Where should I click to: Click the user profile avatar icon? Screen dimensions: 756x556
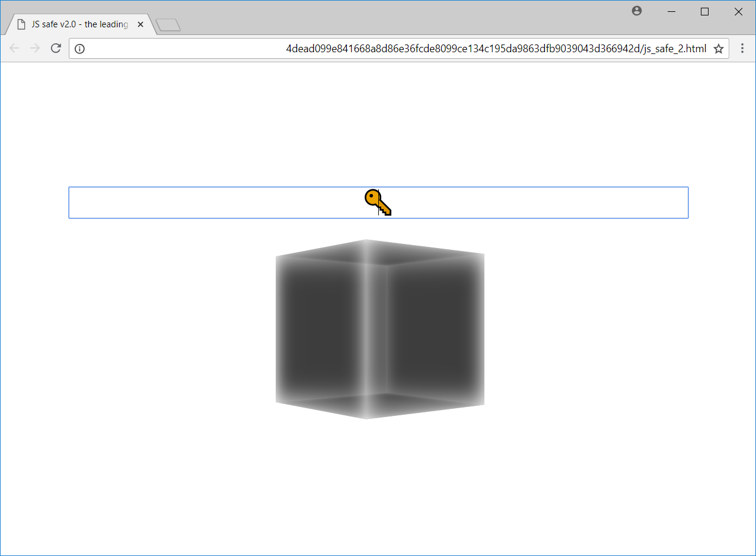tap(636, 11)
